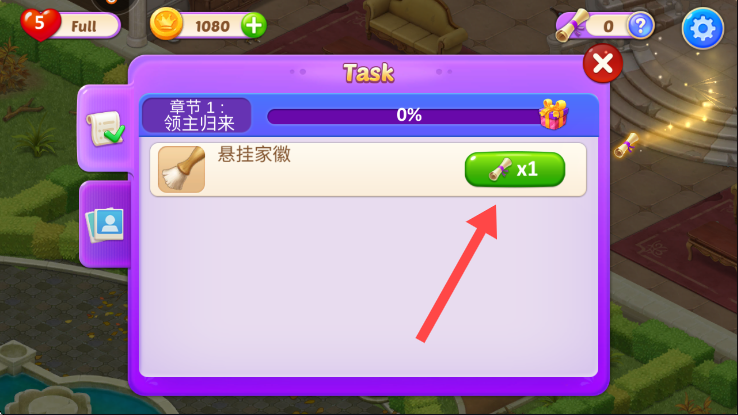The width and height of the screenshot is (738, 415).
Task: Tap the green plus to add coins
Action: tap(254, 25)
